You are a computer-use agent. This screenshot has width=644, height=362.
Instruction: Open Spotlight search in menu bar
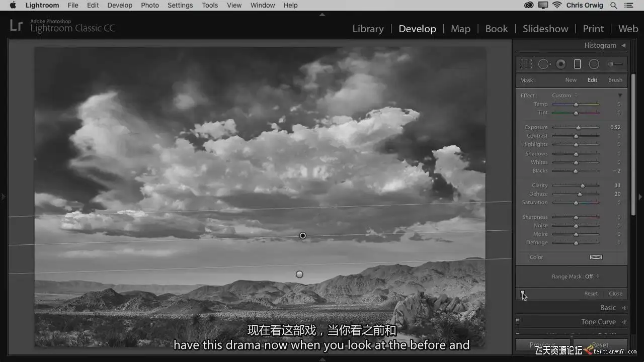point(614,5)
